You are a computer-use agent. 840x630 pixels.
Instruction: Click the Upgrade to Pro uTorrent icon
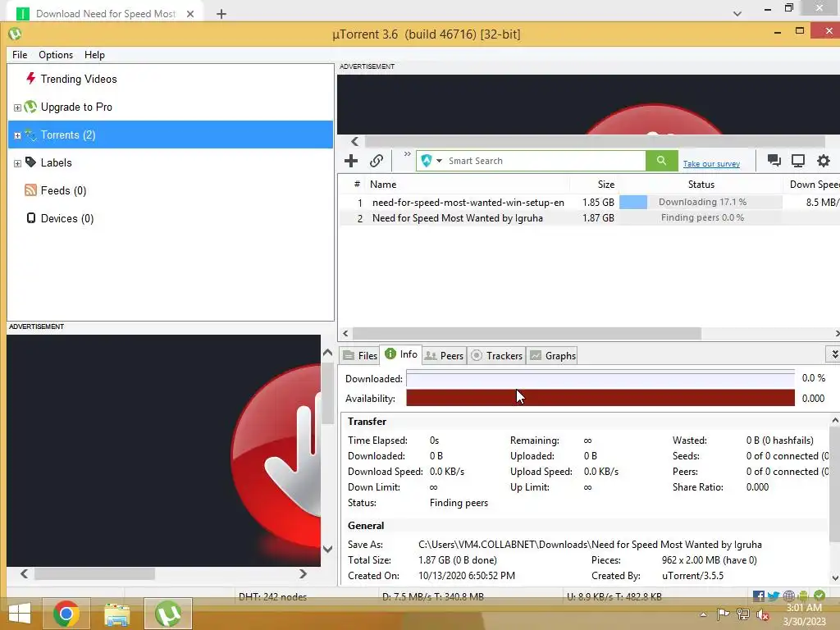coord(31,107)
